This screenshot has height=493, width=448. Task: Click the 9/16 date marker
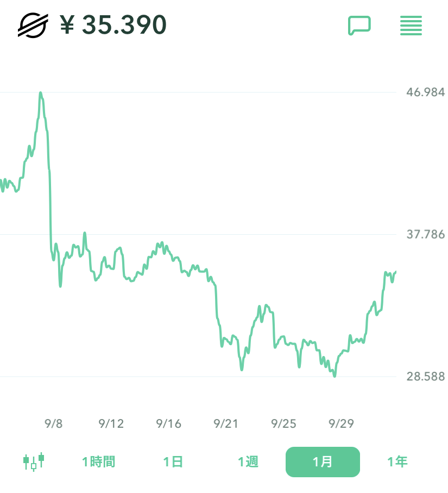coord(168,423)
